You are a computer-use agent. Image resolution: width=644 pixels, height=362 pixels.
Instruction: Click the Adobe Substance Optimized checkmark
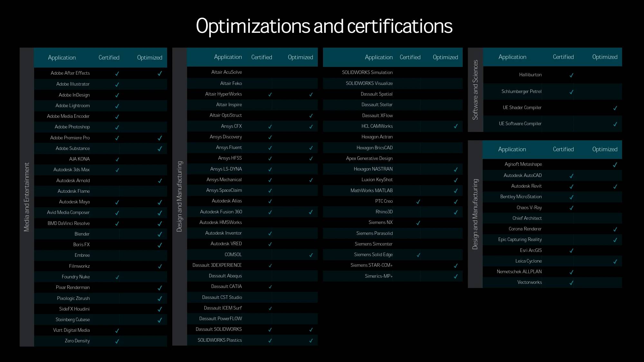point(160,149)
